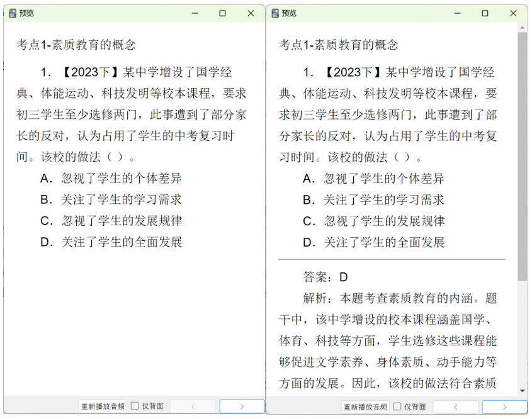Screen dimensions: 532x419
Task: Go to previous card in left preview window
Action: 193,406
